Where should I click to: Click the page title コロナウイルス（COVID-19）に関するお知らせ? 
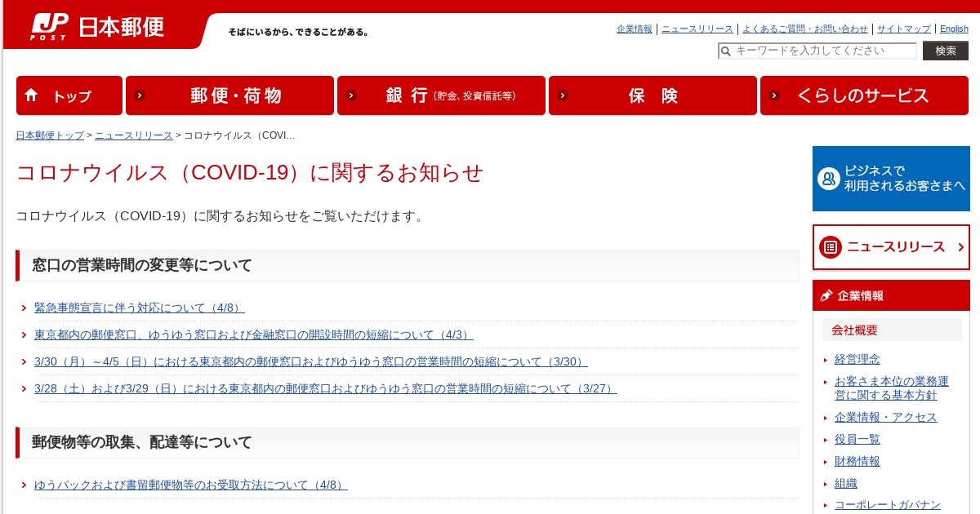tap(250, 173)
